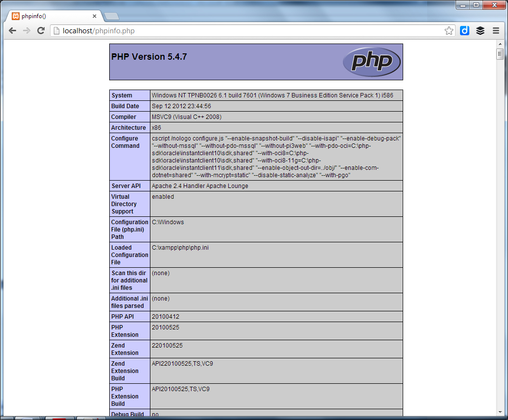Viewport: 508px width, 420px height.
Task: Click the XAMPP favicon on the tab
Action: (16, 16)
